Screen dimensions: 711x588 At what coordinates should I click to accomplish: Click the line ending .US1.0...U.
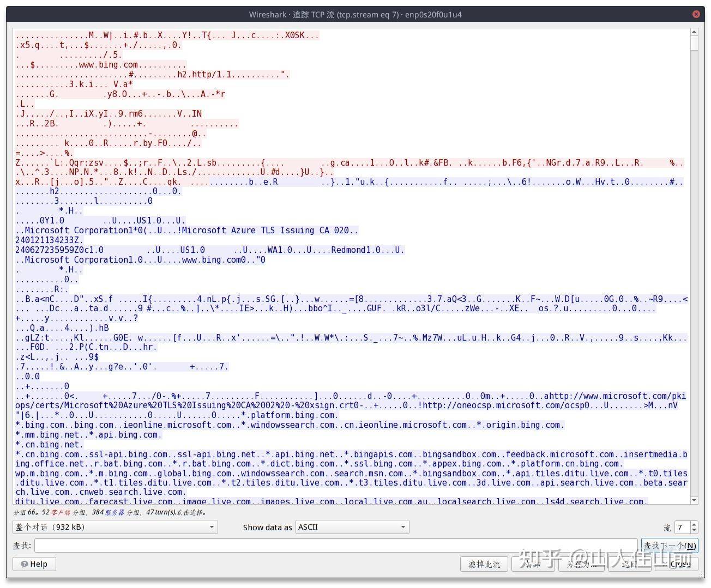tap(101, 221)
